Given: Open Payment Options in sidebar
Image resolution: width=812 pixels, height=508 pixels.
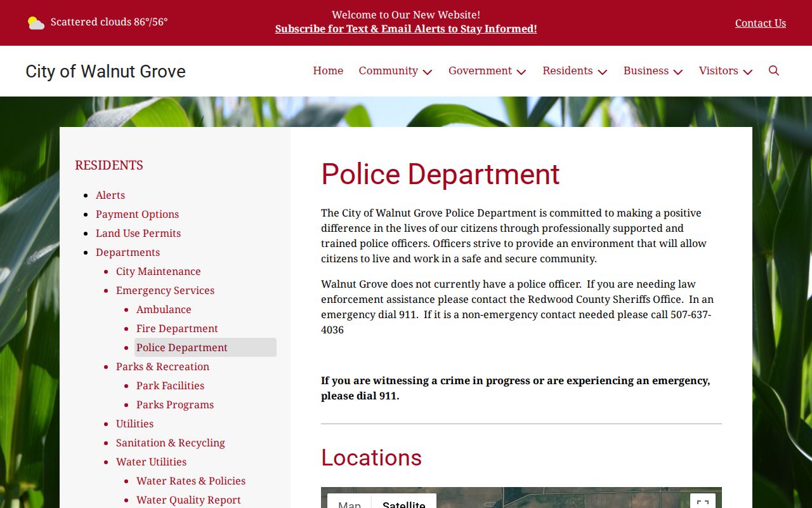Looking at the screenshot, I should [137, 214].
